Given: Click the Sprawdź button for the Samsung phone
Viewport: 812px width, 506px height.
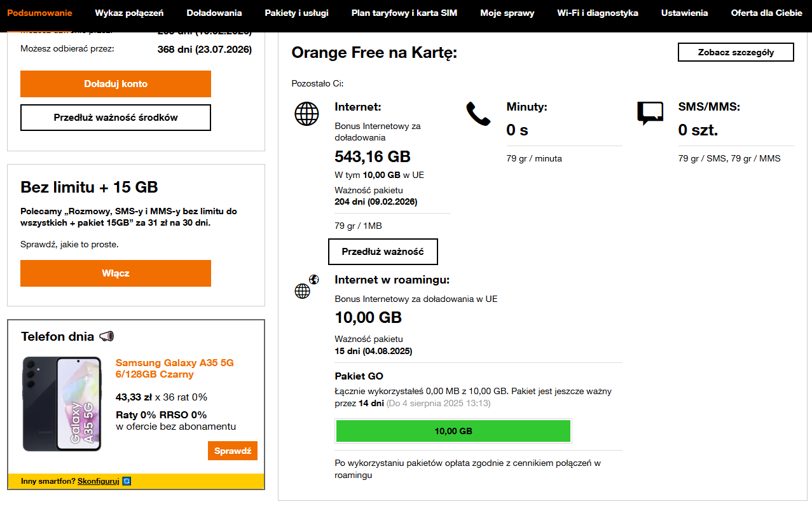Looking at the screenshot, I should pyautogui.click(x=233, y=451).
